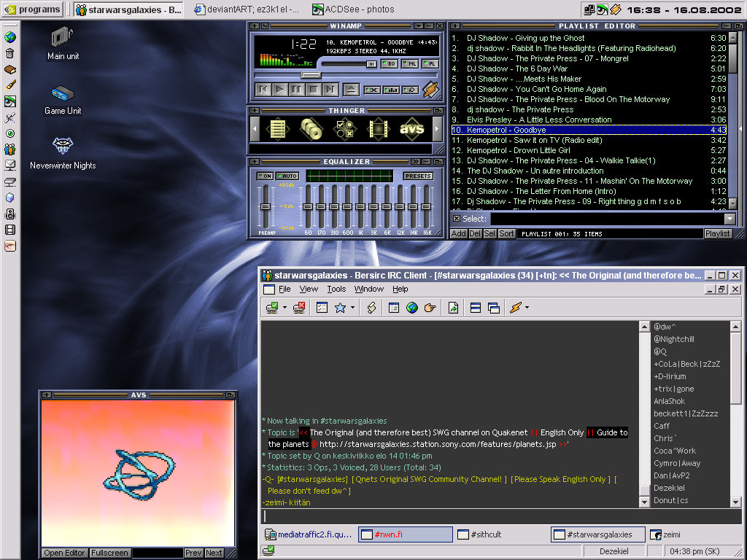Click the Winamp eject button
This screenshot has width=747, height=560.
351,89
